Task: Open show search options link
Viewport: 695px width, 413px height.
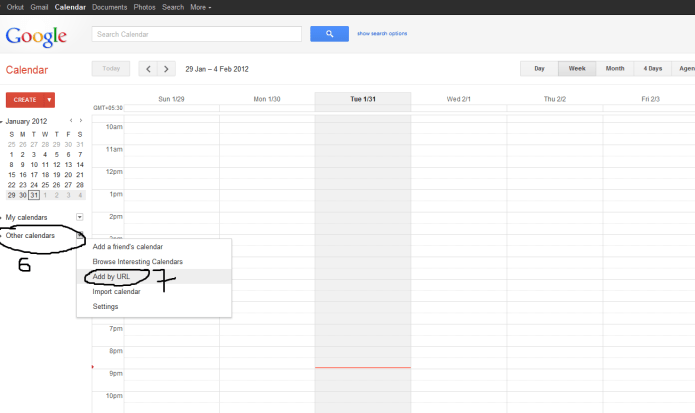Action: point(382,34)
